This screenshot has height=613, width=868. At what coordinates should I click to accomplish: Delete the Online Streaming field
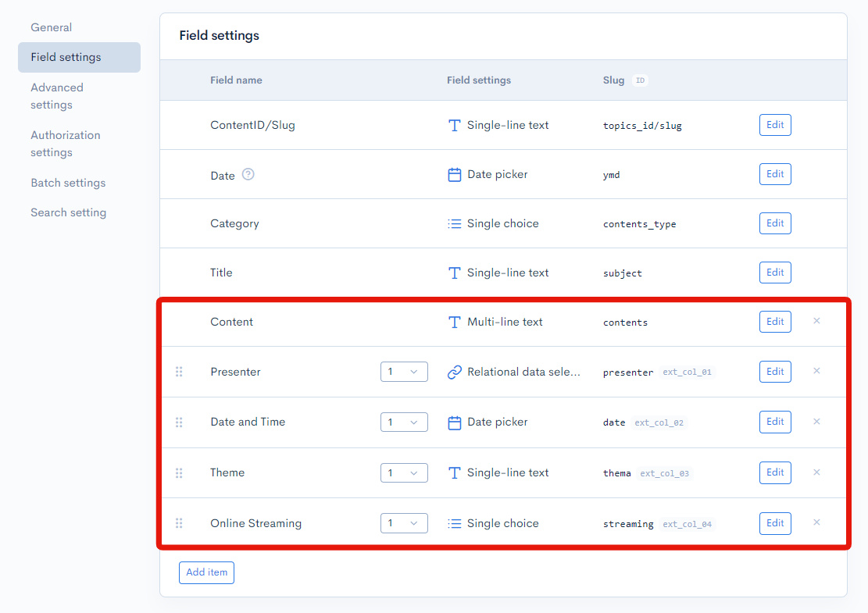pyautogui.click(x=816, y=522)
